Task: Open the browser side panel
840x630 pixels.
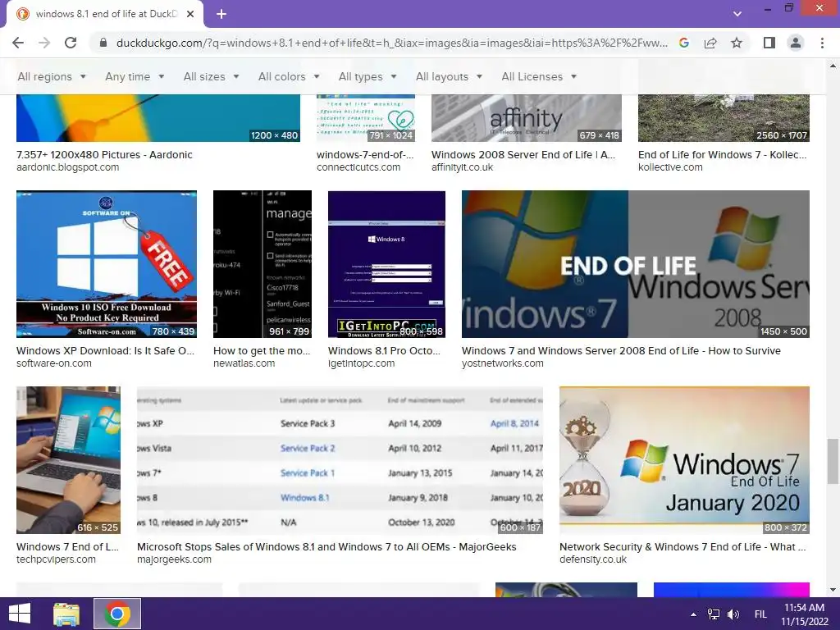Action: point(769,43)
